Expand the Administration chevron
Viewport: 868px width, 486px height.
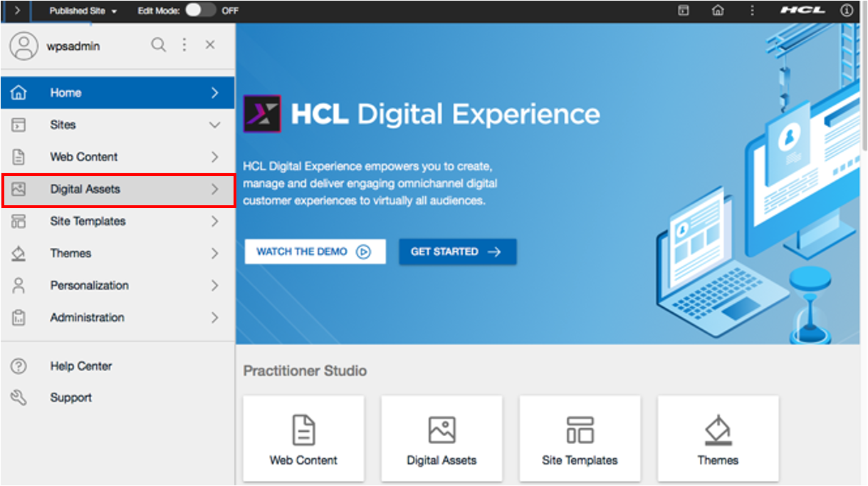(x=214, y=317)
